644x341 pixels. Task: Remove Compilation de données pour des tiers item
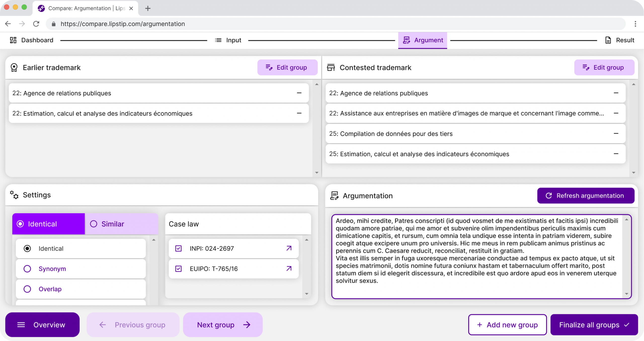click(x=616, y=133)
